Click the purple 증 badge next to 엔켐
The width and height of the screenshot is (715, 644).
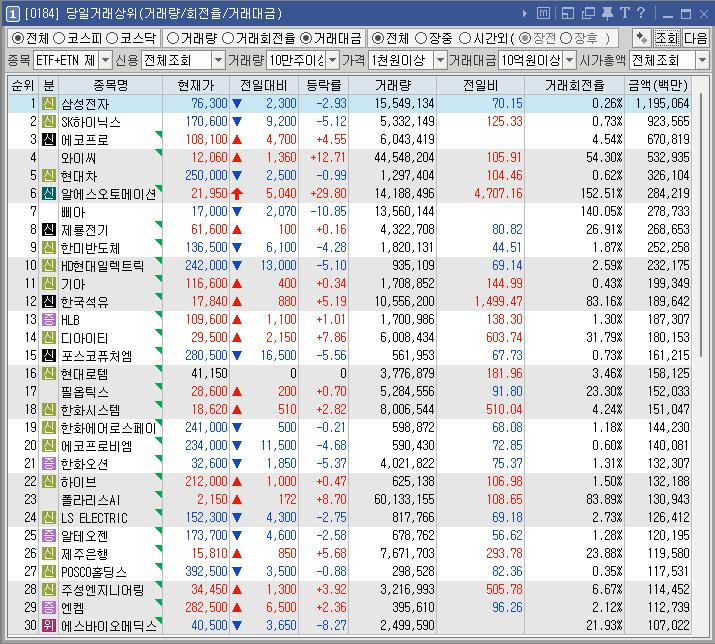click(x=49, y=608)
